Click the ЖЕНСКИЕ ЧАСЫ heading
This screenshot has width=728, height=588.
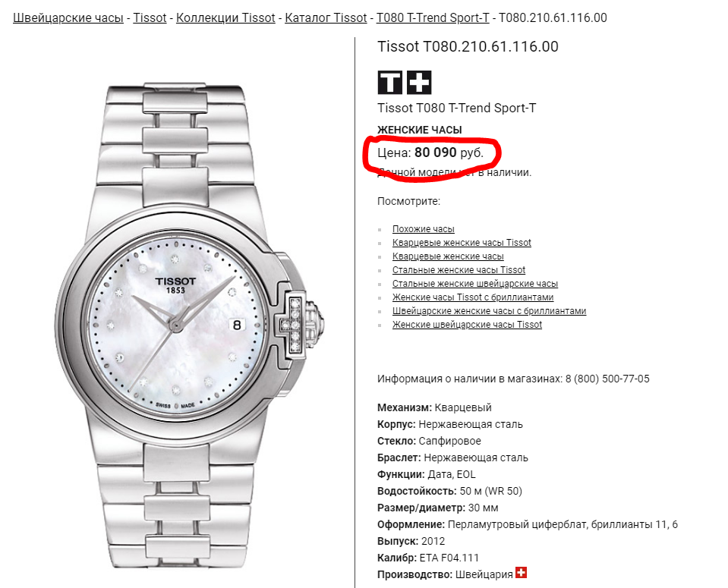tap(420, 130)
